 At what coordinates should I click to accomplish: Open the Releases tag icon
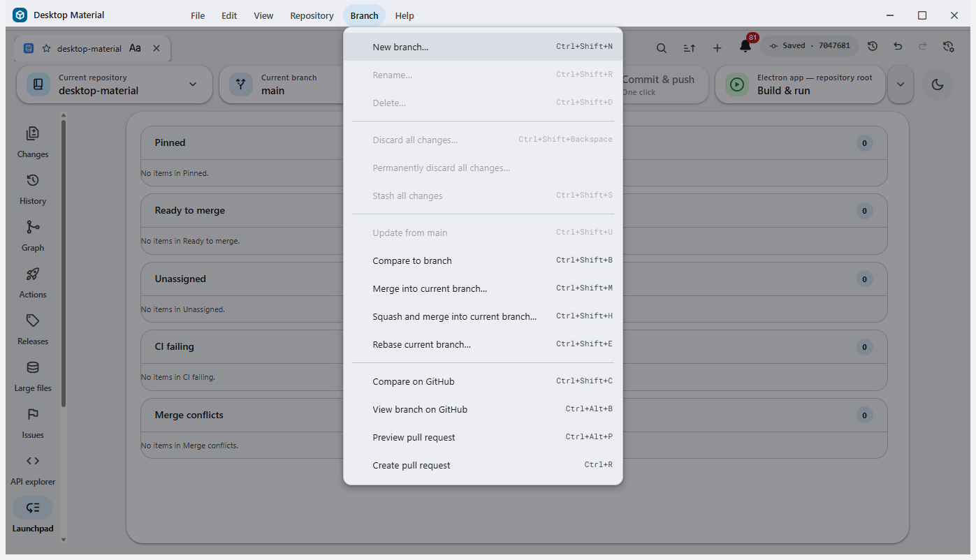[33, 320]
